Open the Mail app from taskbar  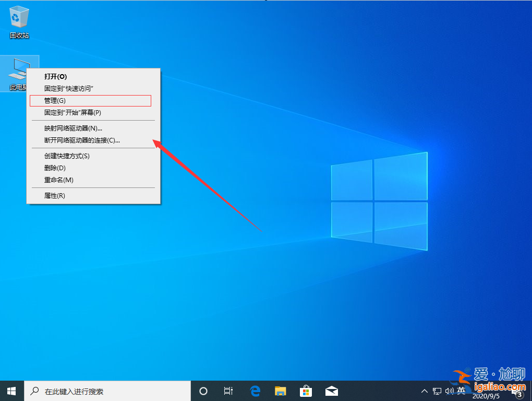point(331,391)
